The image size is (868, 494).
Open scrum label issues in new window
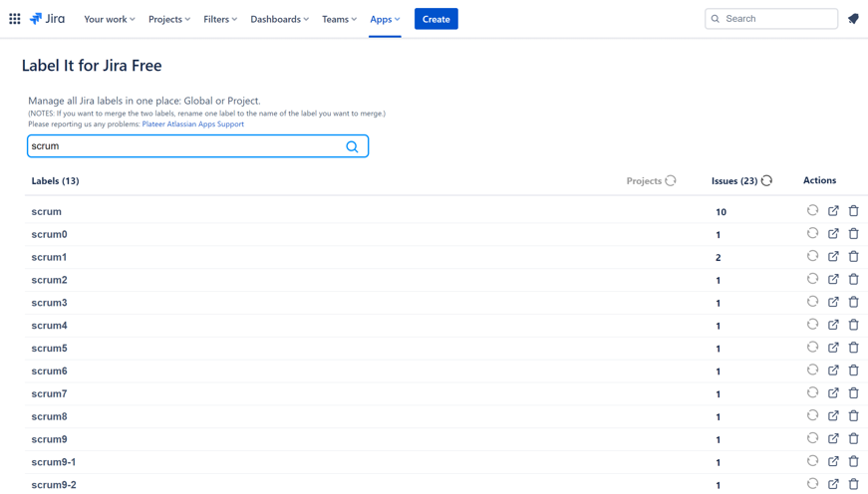(x=833, y=211)
